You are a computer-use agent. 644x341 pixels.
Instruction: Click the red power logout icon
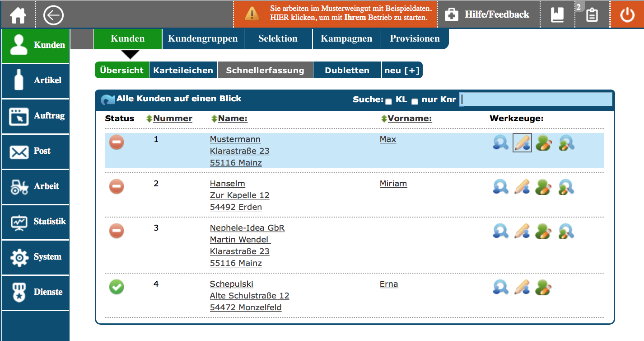click(627, 15)
